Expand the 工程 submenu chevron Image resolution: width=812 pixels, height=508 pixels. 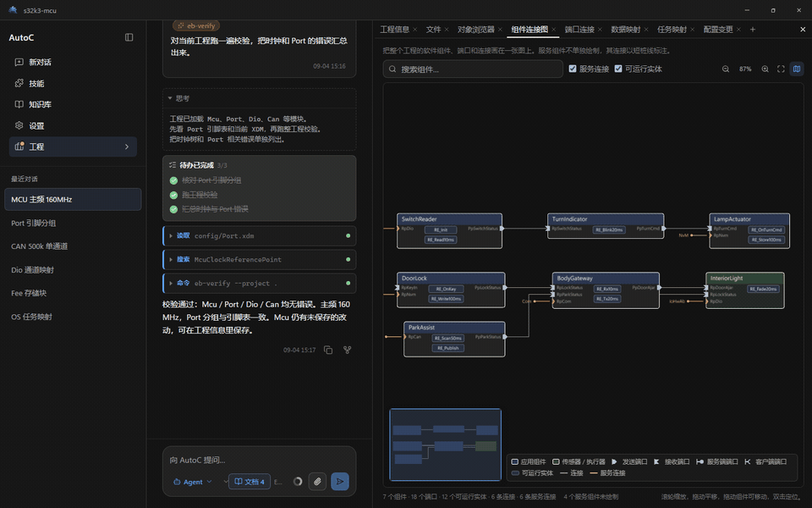127,146
